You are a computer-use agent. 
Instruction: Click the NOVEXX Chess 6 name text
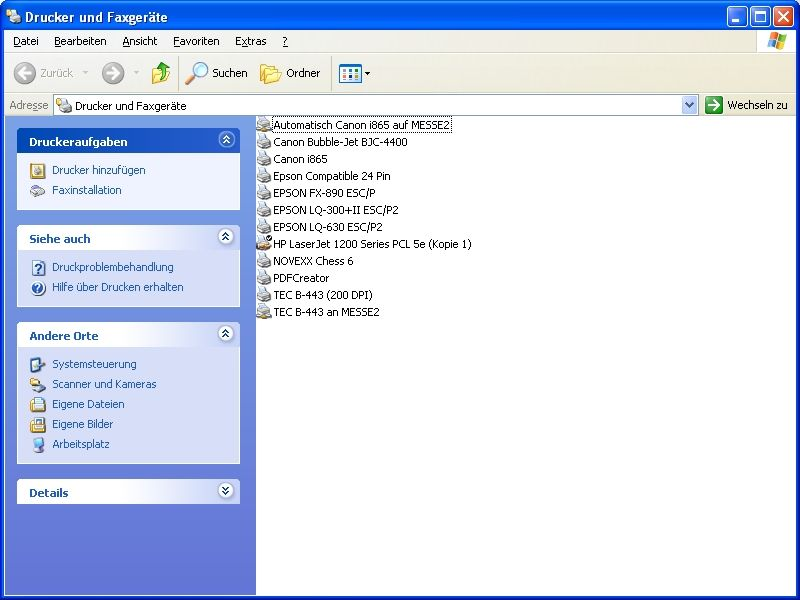click(313, 261)
